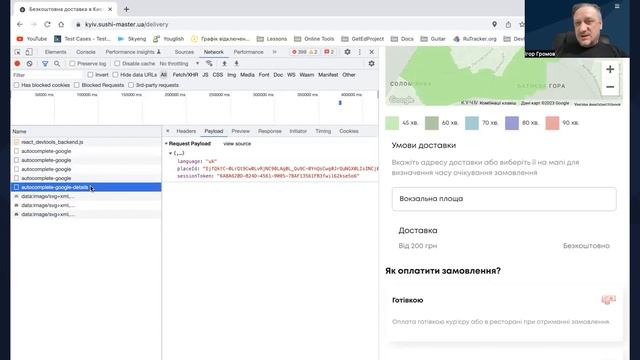This screenshot has width=640, height=360.
Task: Check Blocked Requests
Action: click(77, 85)
